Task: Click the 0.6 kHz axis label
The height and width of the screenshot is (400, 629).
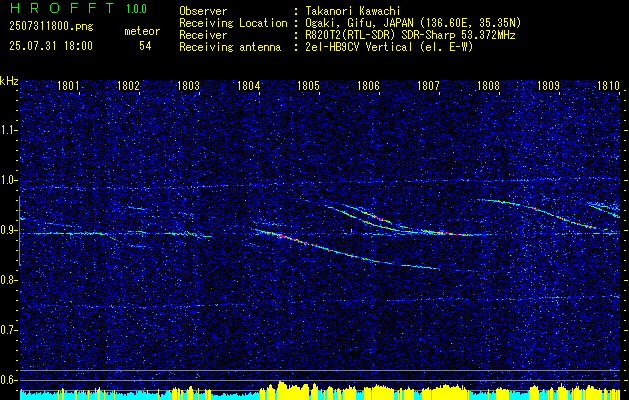Action: click(7, 380)
